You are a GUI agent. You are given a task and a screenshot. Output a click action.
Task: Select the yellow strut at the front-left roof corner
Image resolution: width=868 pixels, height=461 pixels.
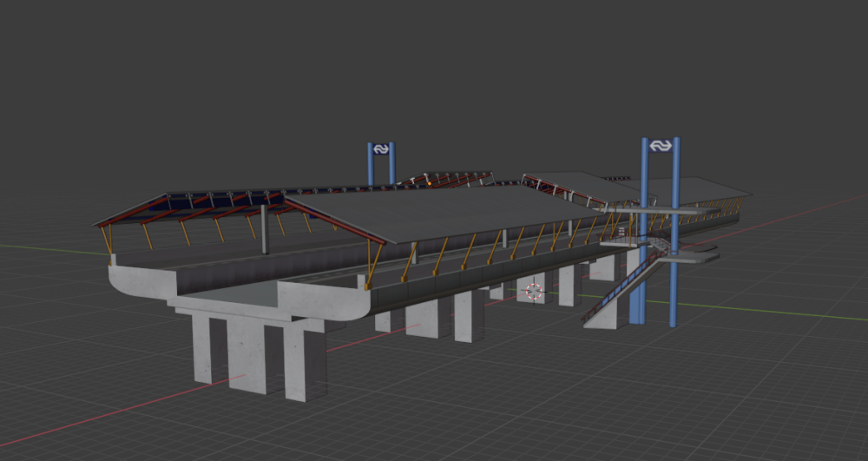click(108, 240)
